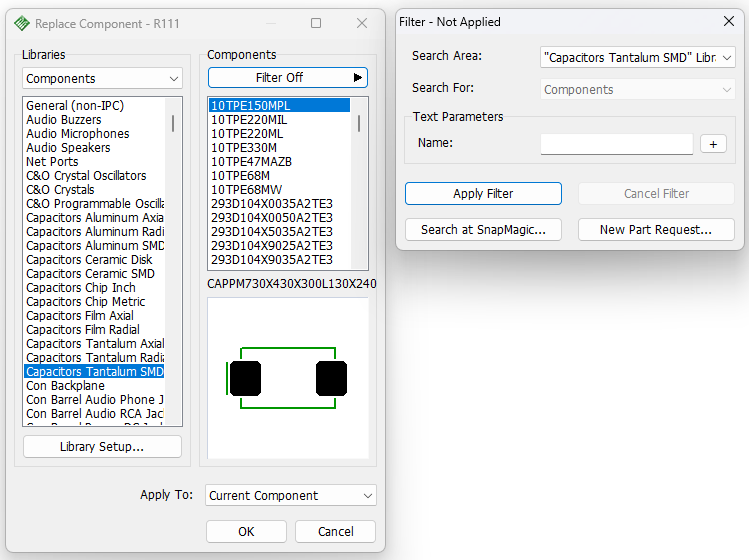Open the Libraries Components dropdown
Viewport: 749px width, 560px height.
102,78
